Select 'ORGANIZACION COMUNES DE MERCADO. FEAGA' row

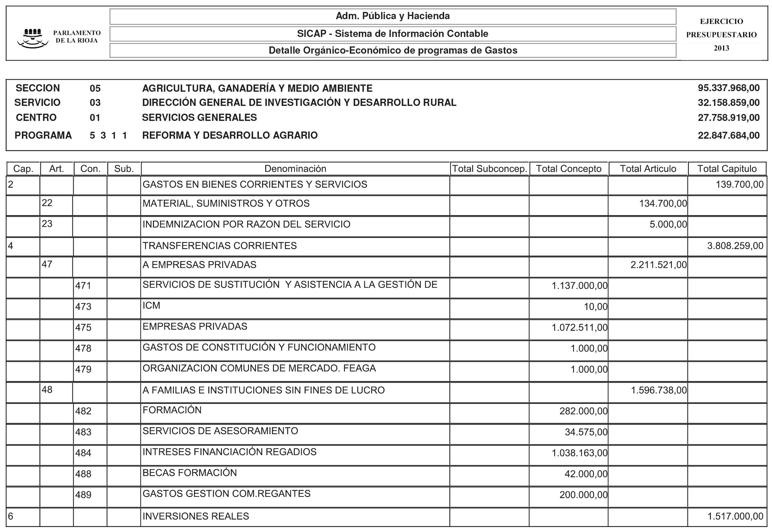point(387,372)
